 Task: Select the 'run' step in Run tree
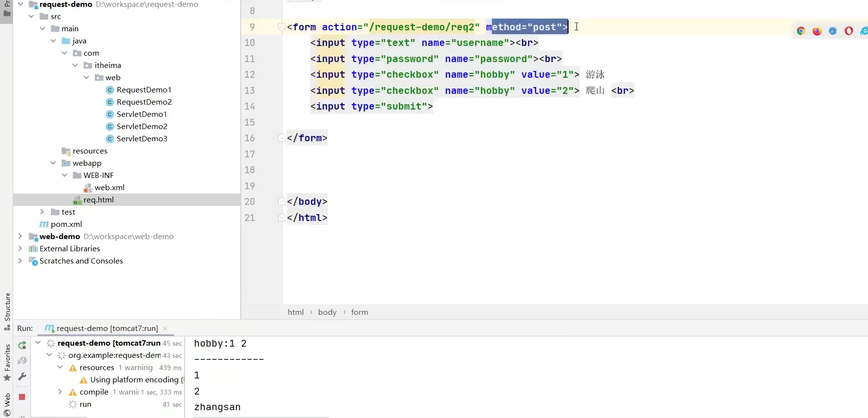[85, 404]
